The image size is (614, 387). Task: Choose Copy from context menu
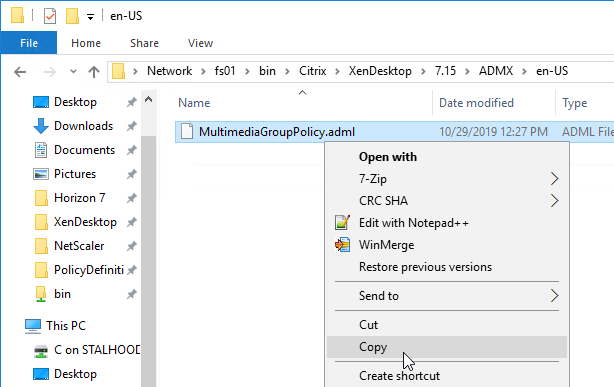coord(447,347)
